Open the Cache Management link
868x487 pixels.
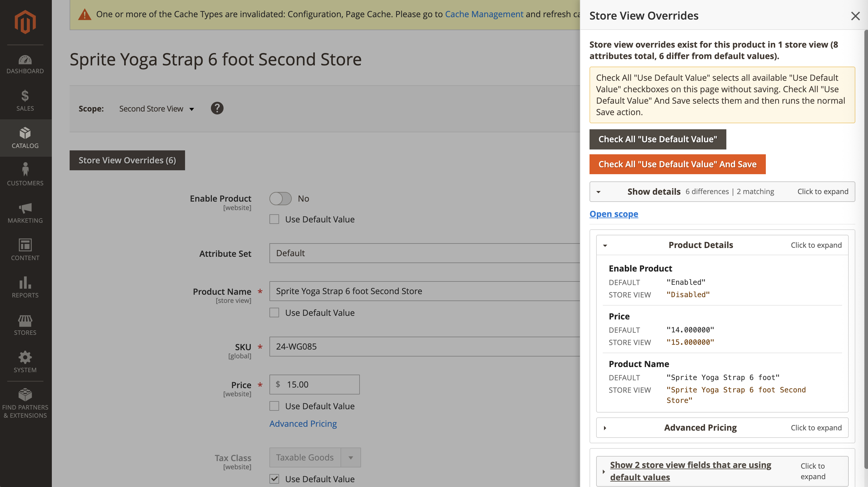484,14
